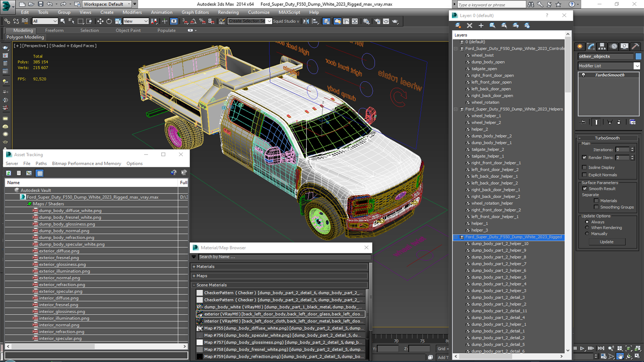Toggle the TurboSmooth modifier lightbulb

click(583, 75)
